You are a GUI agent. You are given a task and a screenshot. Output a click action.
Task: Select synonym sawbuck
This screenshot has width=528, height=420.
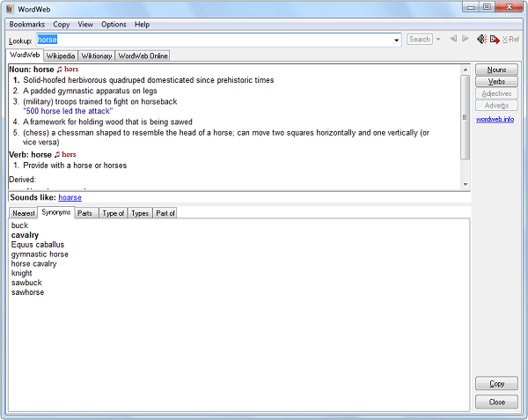point(26,283)
